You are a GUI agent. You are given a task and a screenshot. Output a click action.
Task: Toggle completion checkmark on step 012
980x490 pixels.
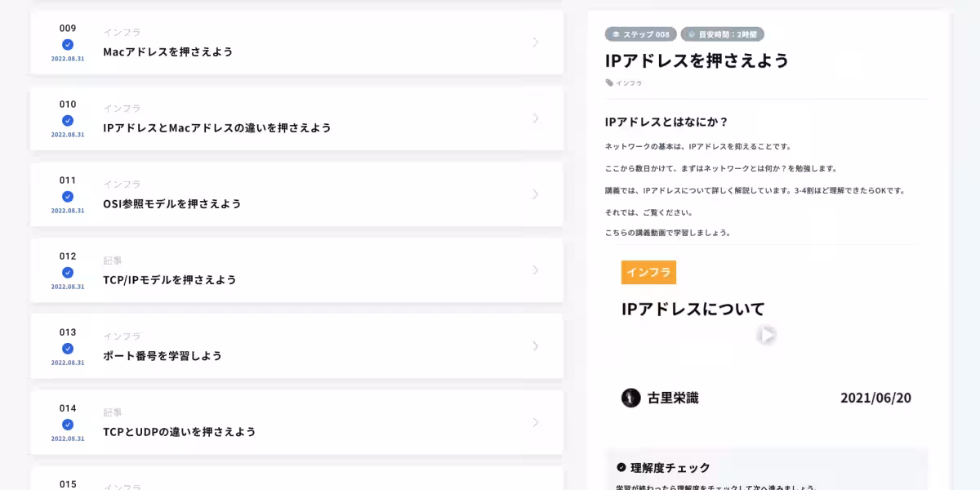[x=67, y=273]
